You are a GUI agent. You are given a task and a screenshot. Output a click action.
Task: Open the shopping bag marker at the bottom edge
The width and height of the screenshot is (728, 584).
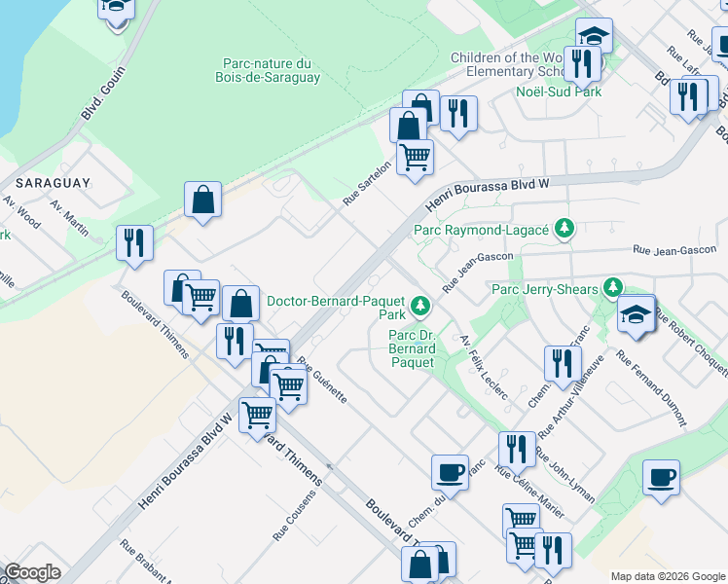coord(419,566)
